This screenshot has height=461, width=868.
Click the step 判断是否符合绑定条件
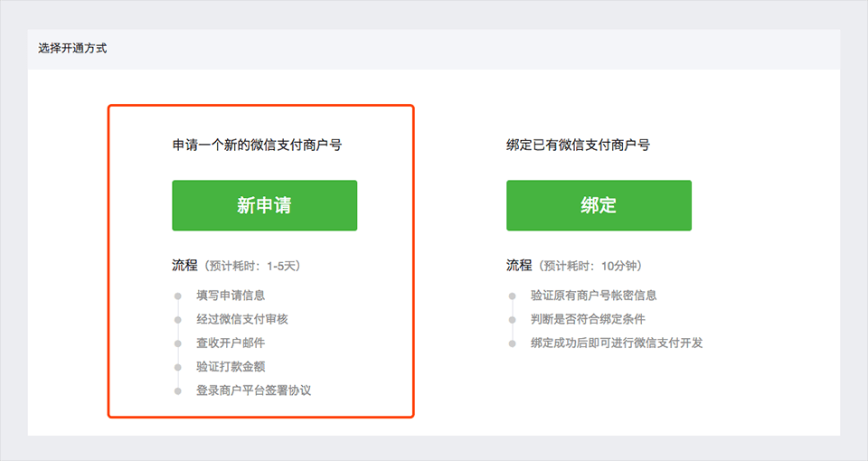[x=588, y=319]
